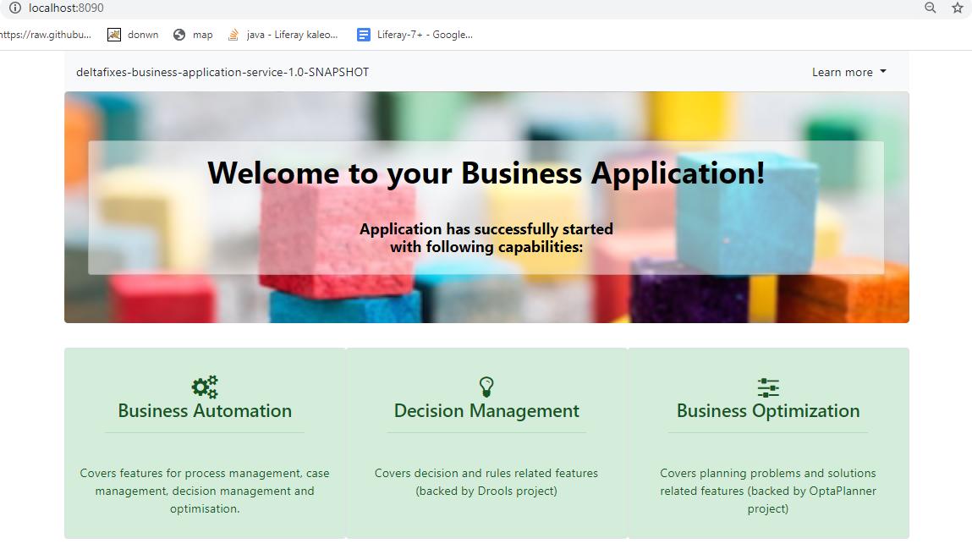
Task: Select the Business Automation heading
Action: coord(205,411)
